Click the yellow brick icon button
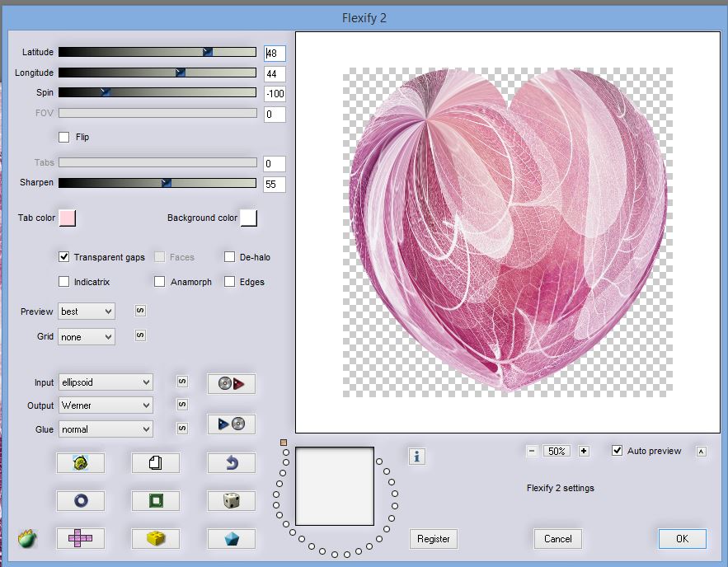This screenshot has width=728, height=567. (156, 538)
